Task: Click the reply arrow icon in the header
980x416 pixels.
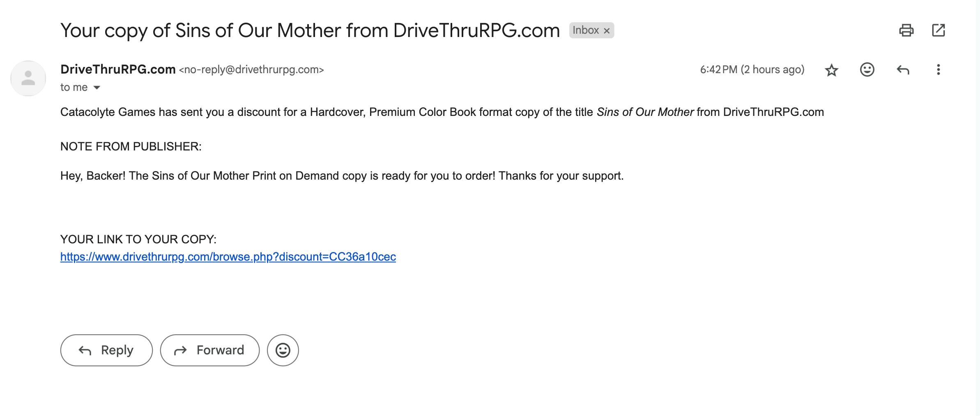Action: [x=902, y=70]
